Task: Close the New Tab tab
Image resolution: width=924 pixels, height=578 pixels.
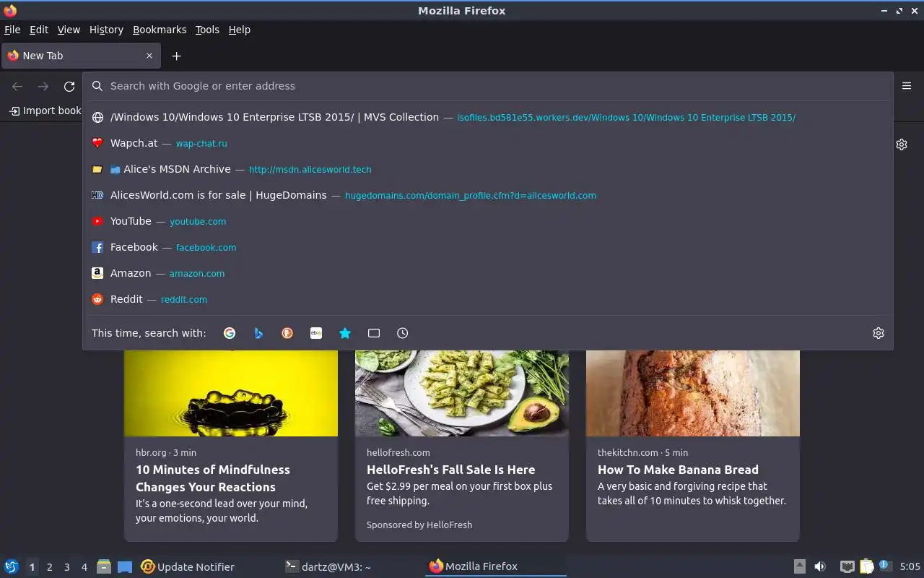Action: tap(149, 56)
